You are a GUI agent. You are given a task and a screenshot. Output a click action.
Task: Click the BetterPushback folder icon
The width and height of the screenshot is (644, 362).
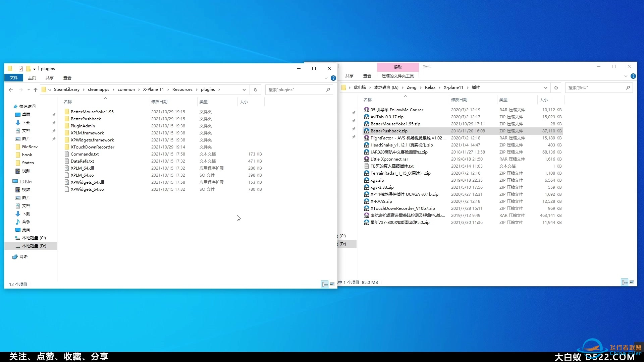point(67,118)
